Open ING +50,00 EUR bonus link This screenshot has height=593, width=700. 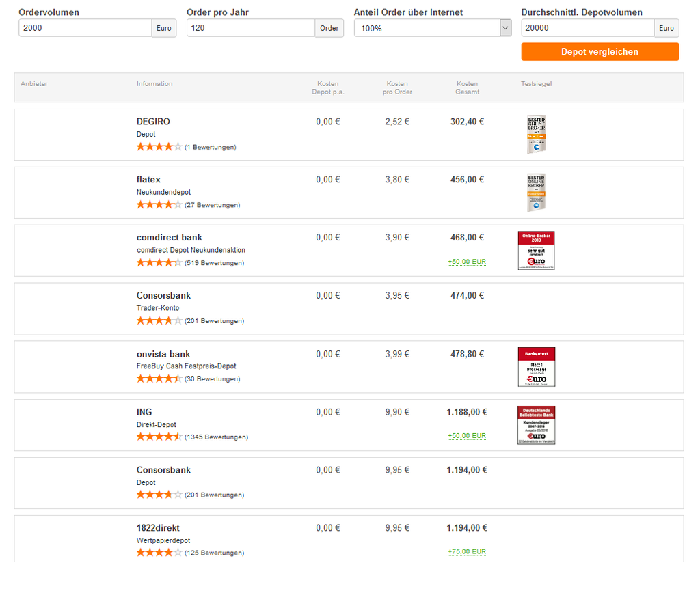point(467,436)
